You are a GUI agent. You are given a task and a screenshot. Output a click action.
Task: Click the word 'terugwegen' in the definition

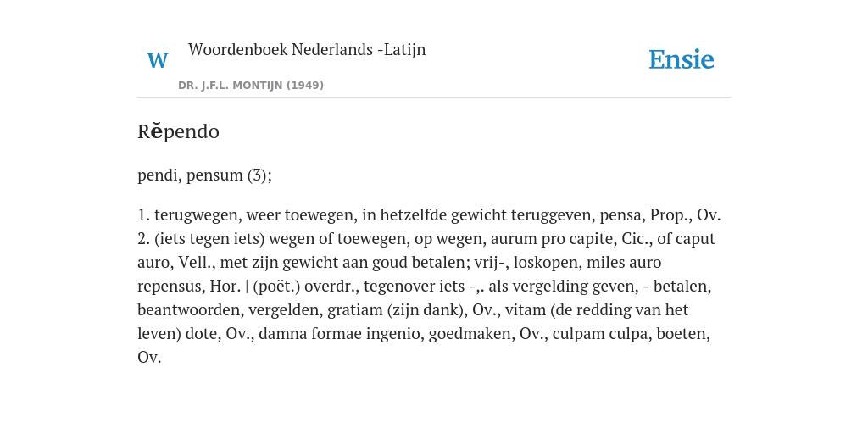pyautogui.click(x=197, y=214)
